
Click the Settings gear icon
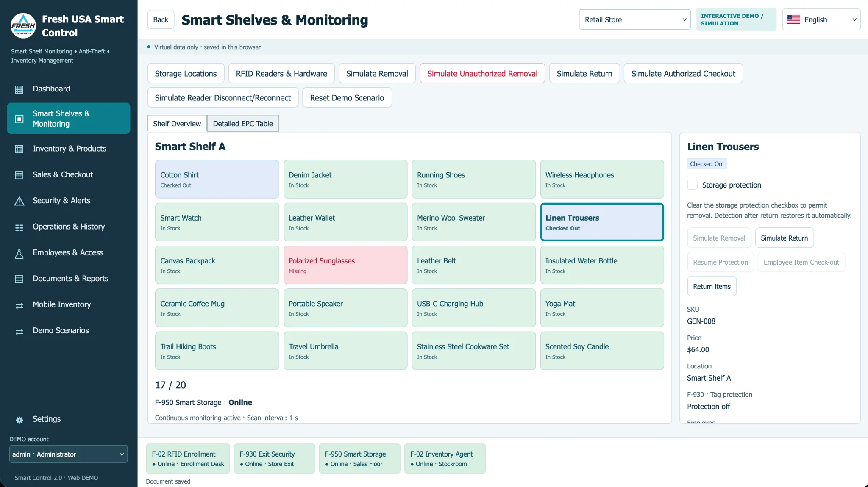tap(19, 420)
